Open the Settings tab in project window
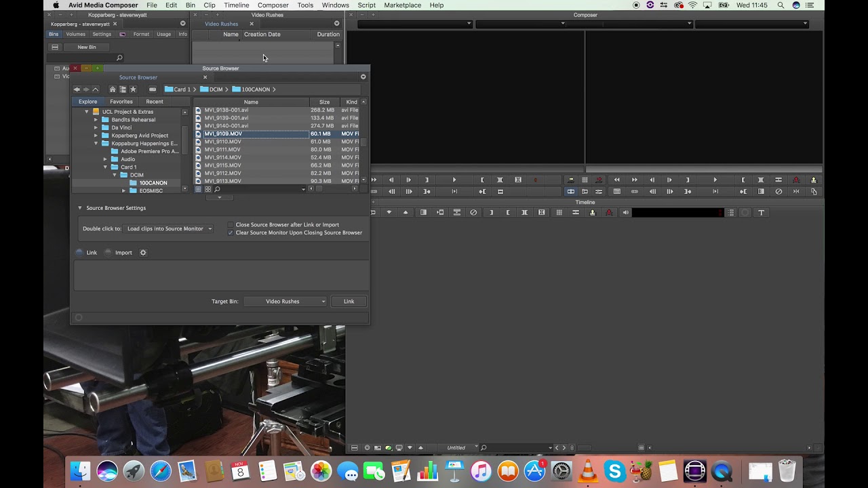Screen dimensions: 868x488 [x=102, y=34]
